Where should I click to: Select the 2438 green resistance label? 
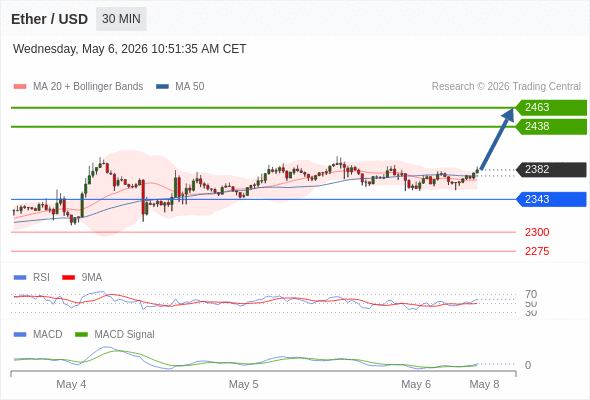551,126
